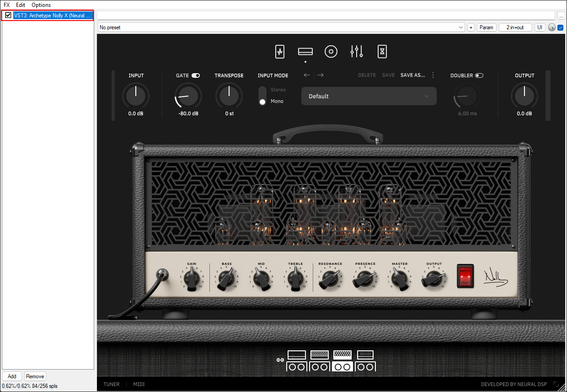Click the Add FX button
The height and width of the screenshot is (392, 567).
click(12, 376)
